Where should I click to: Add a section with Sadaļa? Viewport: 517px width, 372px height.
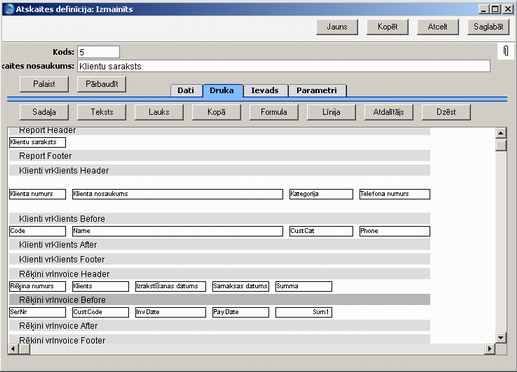(x=44, y=112)
